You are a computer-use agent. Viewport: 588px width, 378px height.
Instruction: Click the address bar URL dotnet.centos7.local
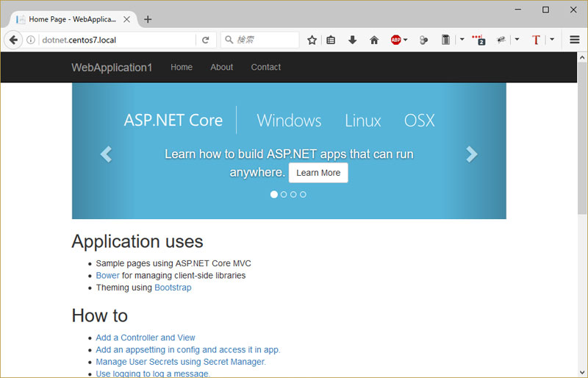click(79, 40)
